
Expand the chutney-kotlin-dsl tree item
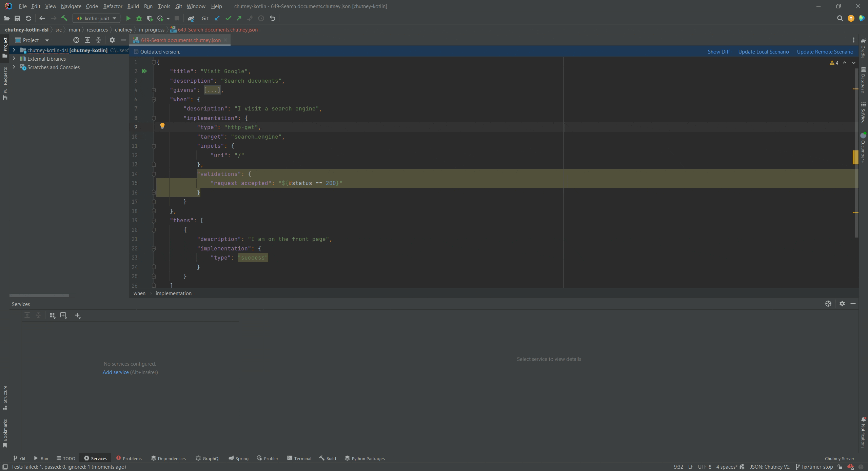tap(13, 50)
